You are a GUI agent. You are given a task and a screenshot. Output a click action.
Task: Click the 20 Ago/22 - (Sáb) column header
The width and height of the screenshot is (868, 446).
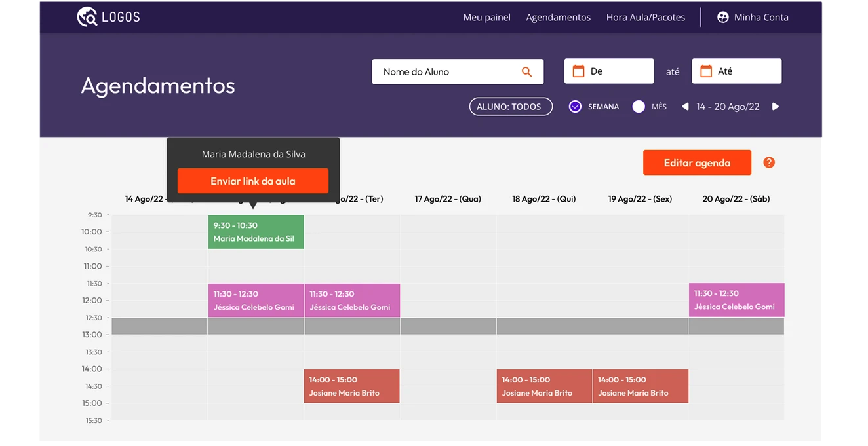click(x=736, y=199)
